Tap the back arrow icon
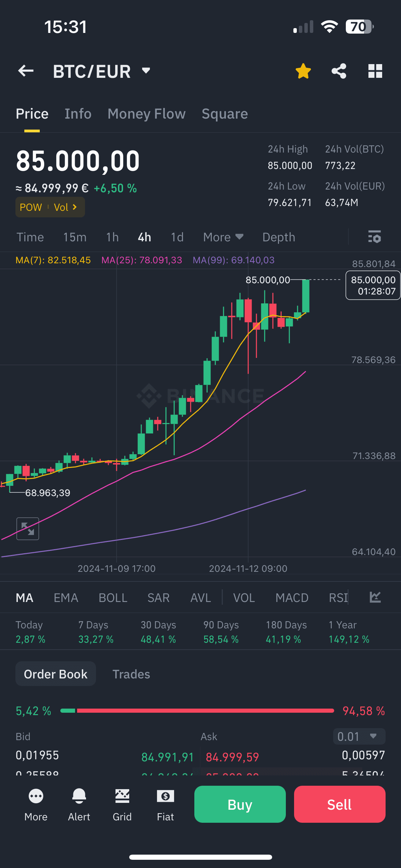 (x=26, y=71)
